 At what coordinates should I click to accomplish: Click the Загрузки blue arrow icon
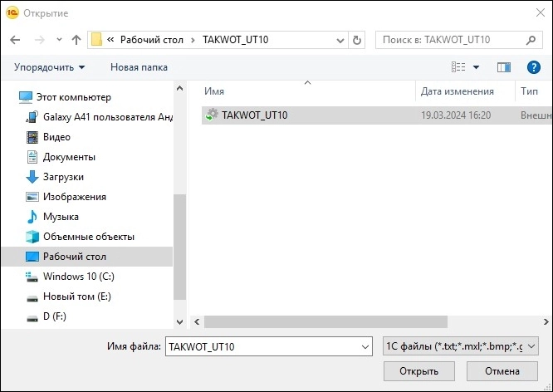(x=32, y=177)
